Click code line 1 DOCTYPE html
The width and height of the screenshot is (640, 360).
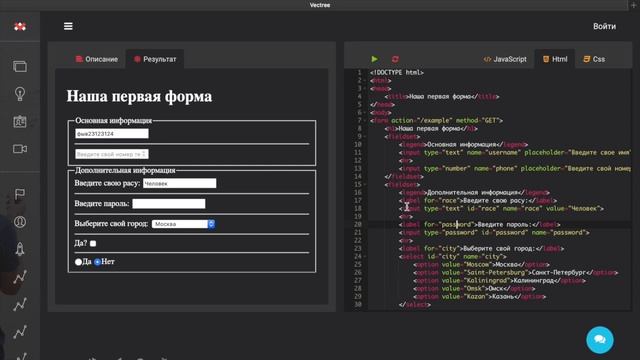[x=397, y=73]
